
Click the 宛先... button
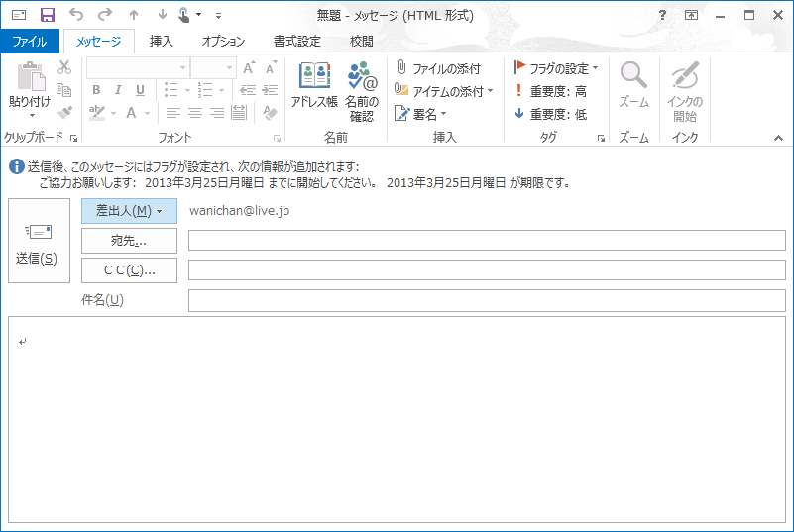click(x=129, y=241)
